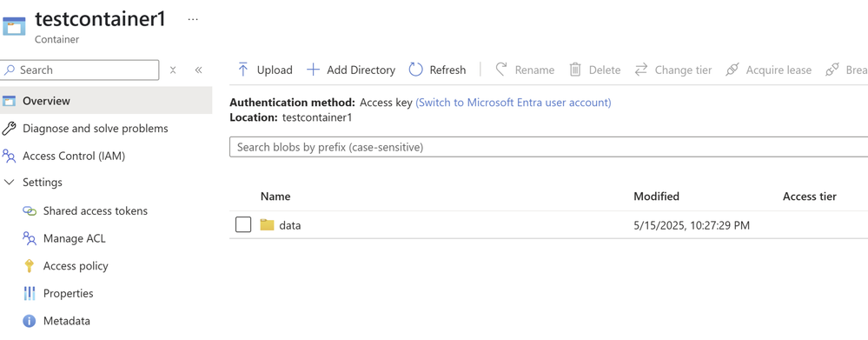This screenshot has height=340, width=868.
Task: Open the ellipsis menu beside testcontainer1
Action: coord(193,19)
